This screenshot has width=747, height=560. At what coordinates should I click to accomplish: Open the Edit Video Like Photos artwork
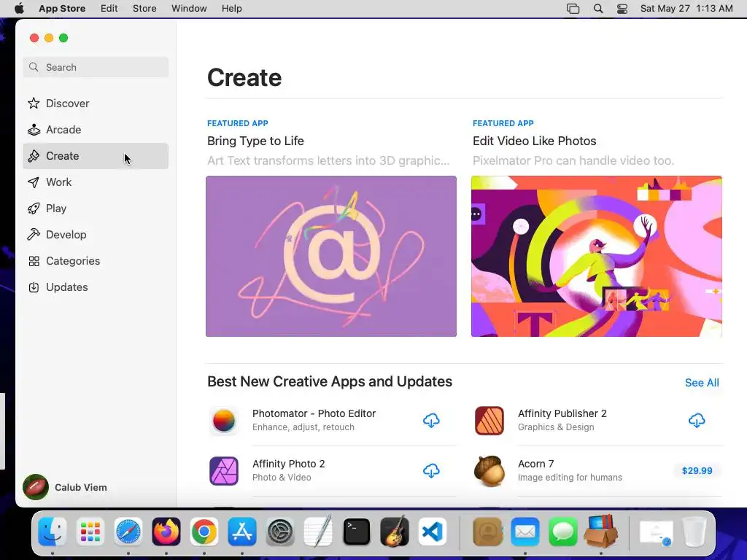pos(597,256)
